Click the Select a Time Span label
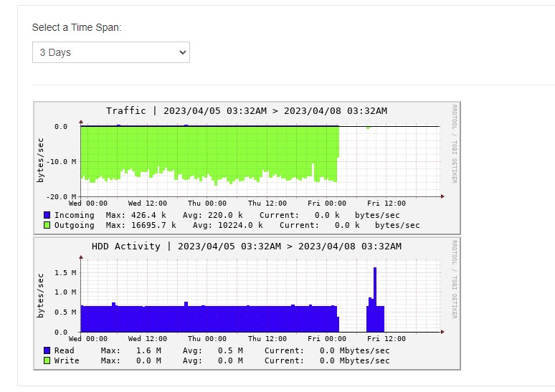Image resolution: width=555 pixels, height=392 pixels. [77, 27]
